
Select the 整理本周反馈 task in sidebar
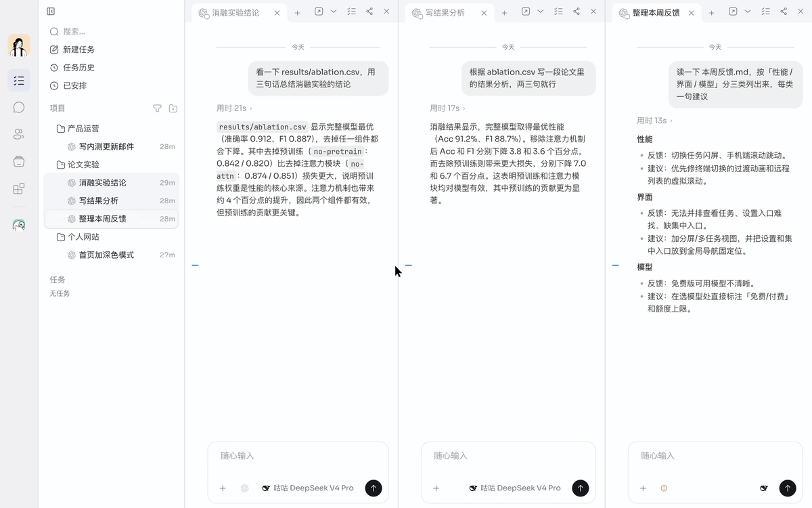point(112,219)
